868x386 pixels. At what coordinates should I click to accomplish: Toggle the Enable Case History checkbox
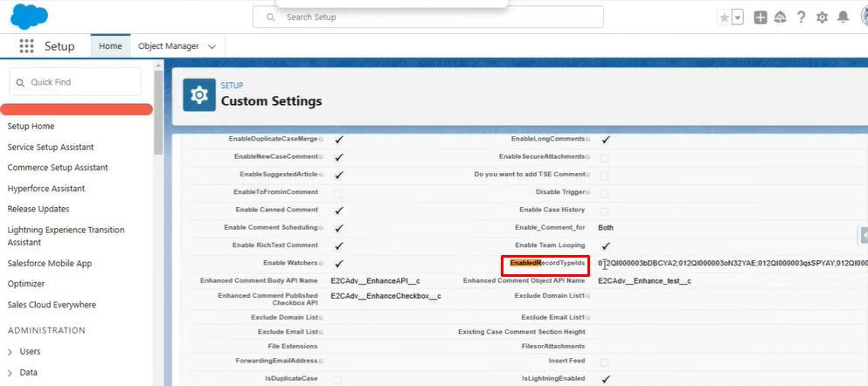coord(605,211)
